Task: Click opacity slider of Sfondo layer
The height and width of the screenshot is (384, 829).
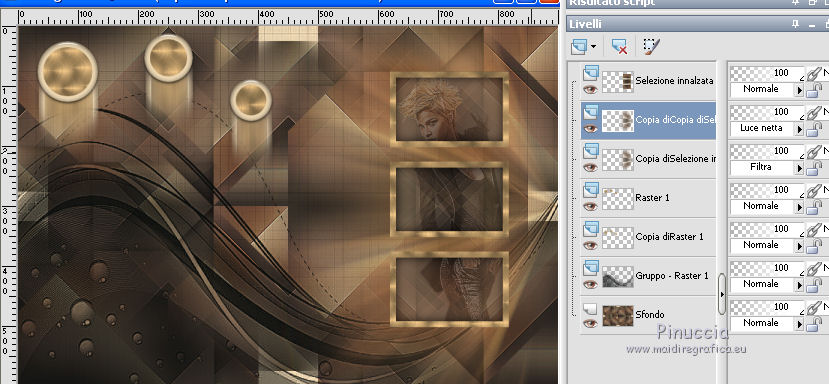Action: click(x=767, y=307)
